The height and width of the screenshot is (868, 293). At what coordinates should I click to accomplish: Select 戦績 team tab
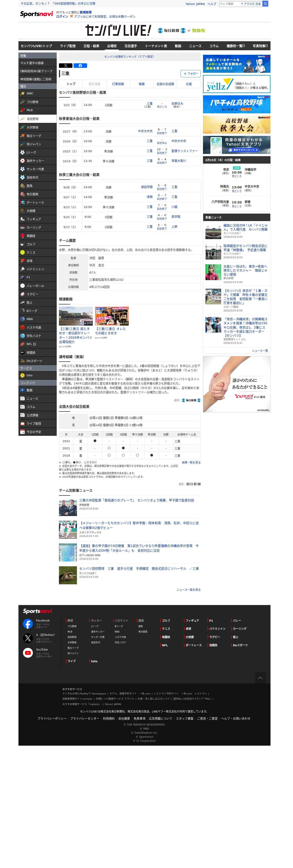(x=142, y=84)
